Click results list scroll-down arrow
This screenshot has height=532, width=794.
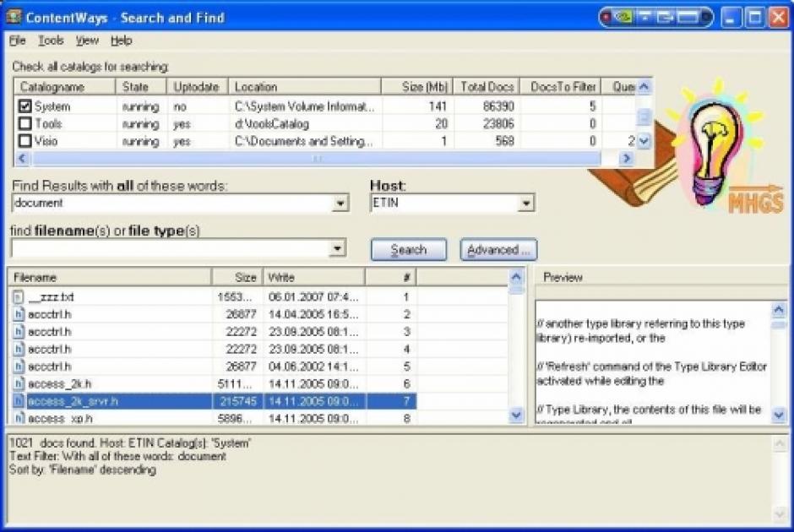(516, 415)
